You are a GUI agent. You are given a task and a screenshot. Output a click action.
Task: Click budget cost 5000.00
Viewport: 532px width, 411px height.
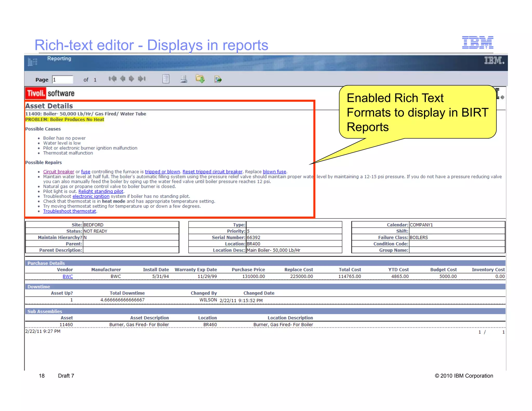(448, 276)
